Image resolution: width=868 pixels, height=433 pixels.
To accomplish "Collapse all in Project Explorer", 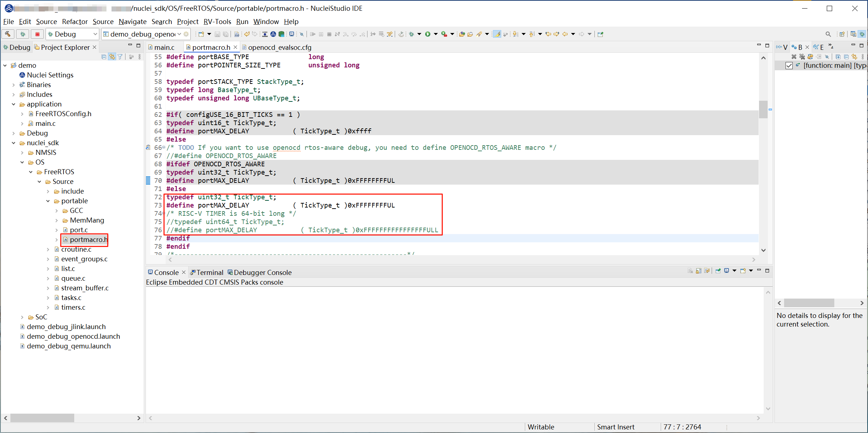I will tap(104, 57).
